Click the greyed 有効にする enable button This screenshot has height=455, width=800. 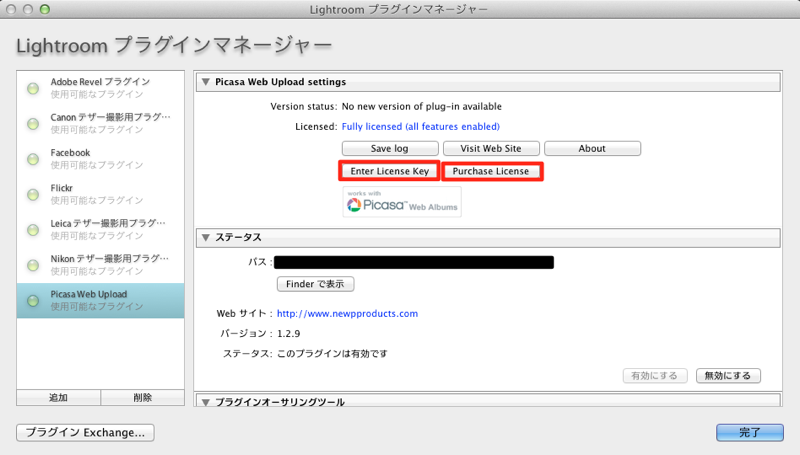point(655,376)
